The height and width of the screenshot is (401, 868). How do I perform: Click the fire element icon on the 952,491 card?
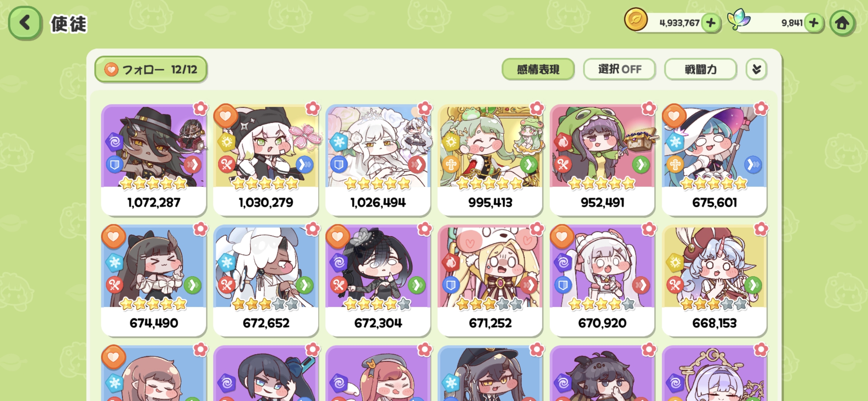point(563,142)
